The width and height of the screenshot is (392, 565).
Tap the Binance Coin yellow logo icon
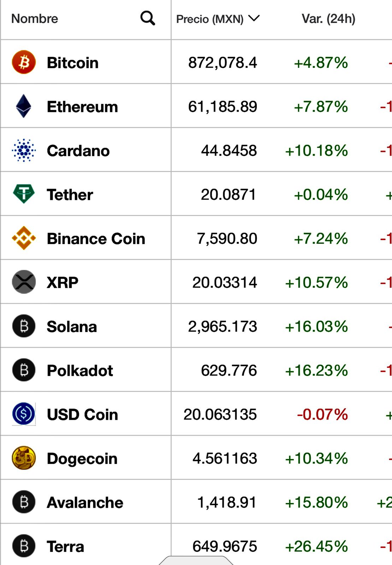[x=24, y=238]
